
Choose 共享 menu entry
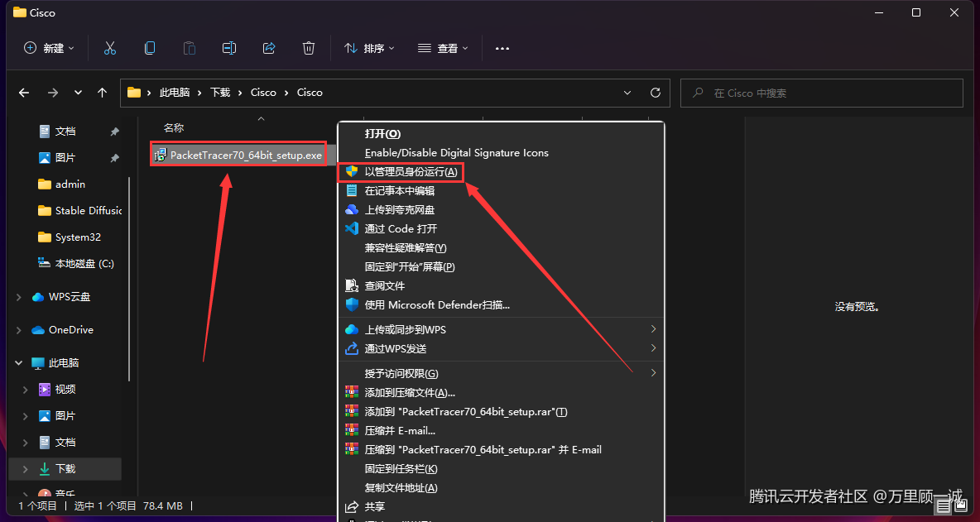click(x=375, y=507)
